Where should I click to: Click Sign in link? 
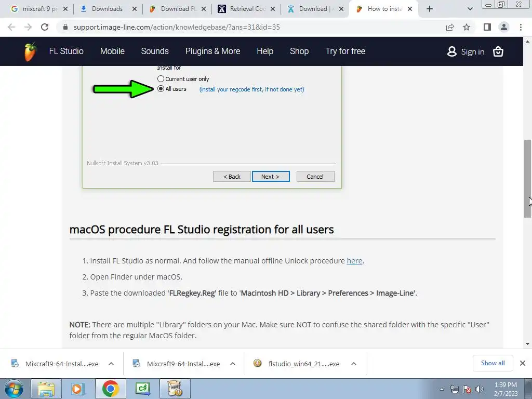tap(473, 52)
